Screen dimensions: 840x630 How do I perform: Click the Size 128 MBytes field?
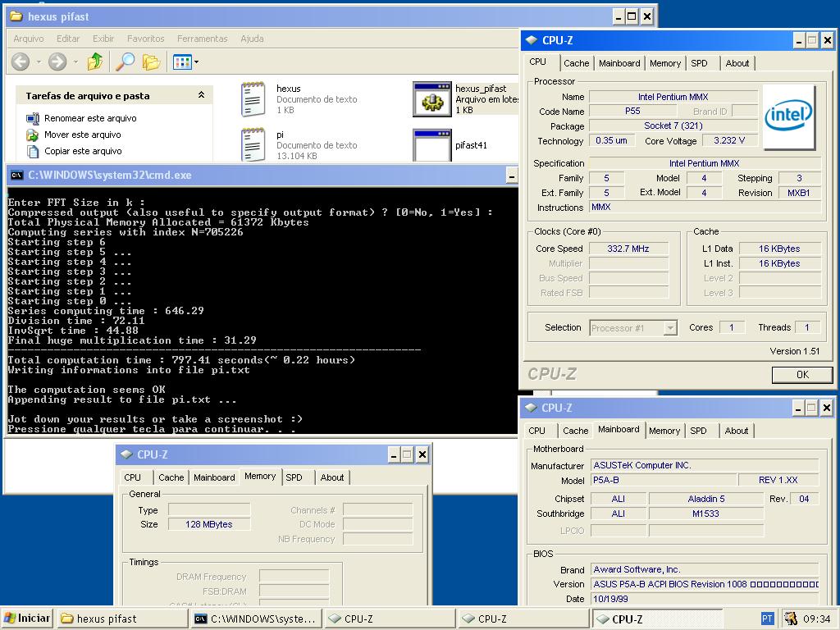pos(209,524)
